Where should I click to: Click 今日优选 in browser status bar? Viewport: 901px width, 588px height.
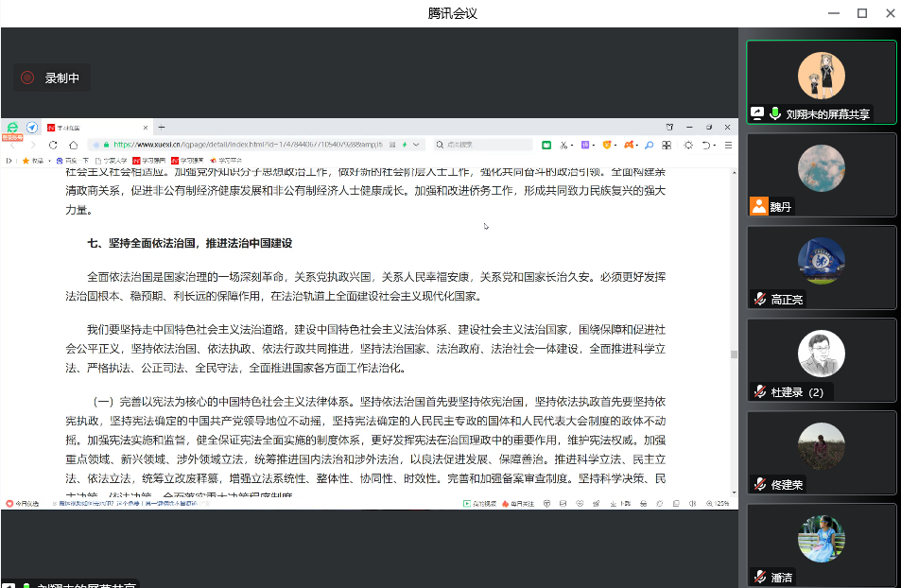click(23, 504)
